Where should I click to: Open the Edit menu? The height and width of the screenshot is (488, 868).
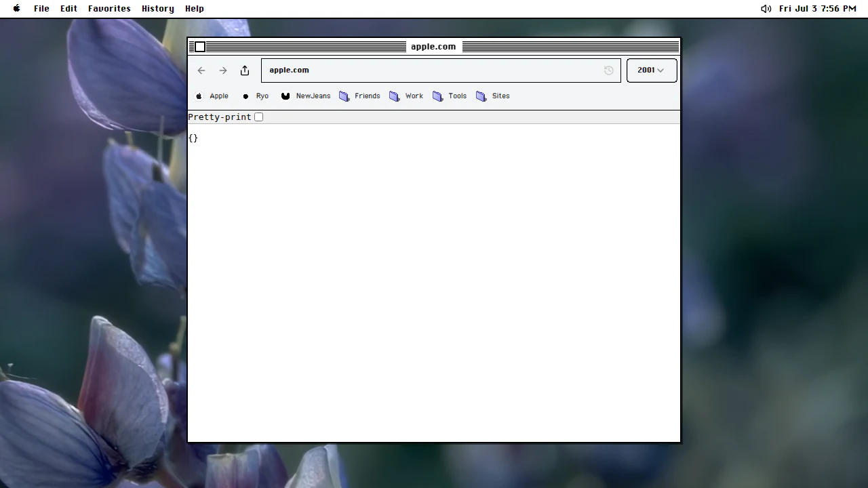click(68, 9)
